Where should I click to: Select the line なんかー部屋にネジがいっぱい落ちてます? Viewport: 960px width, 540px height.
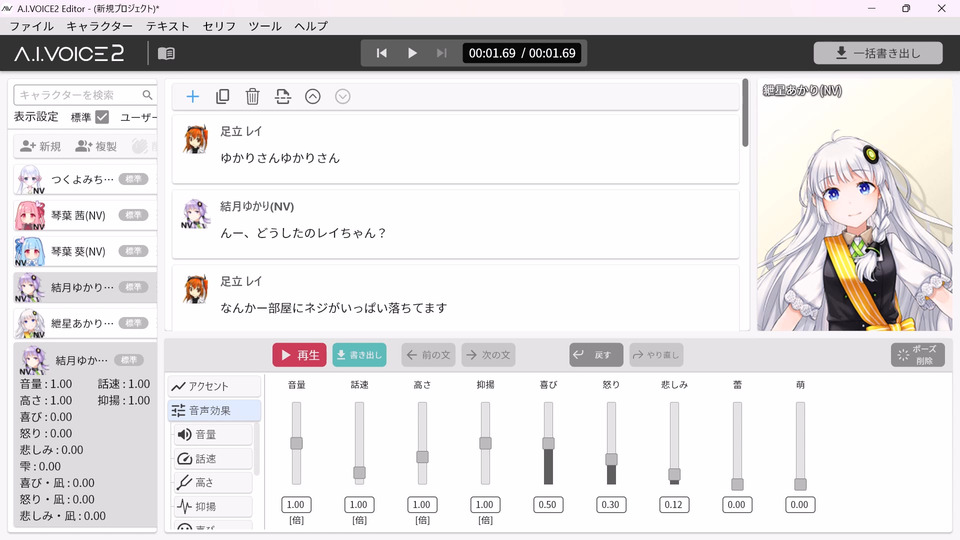456,299
